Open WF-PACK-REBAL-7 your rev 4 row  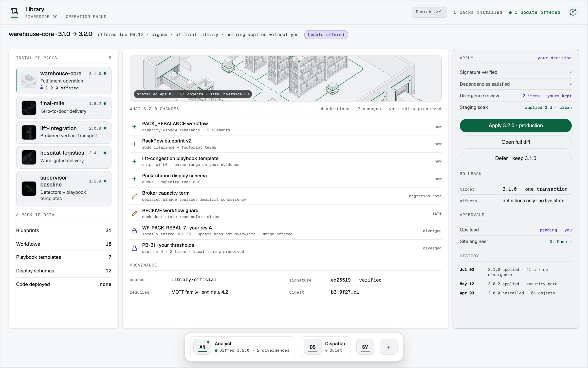click(x=285, y=231)
